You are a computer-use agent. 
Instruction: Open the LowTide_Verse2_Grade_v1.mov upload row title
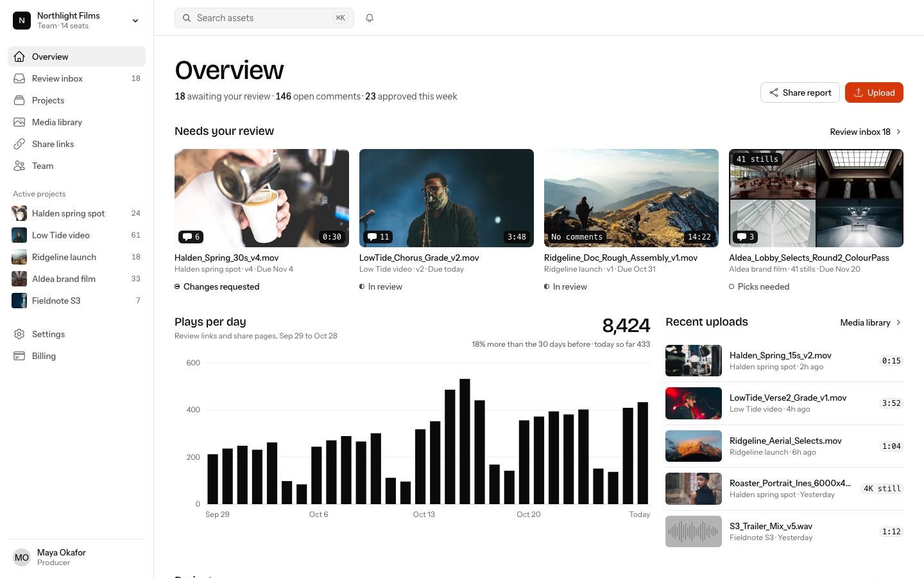(788, 398)
